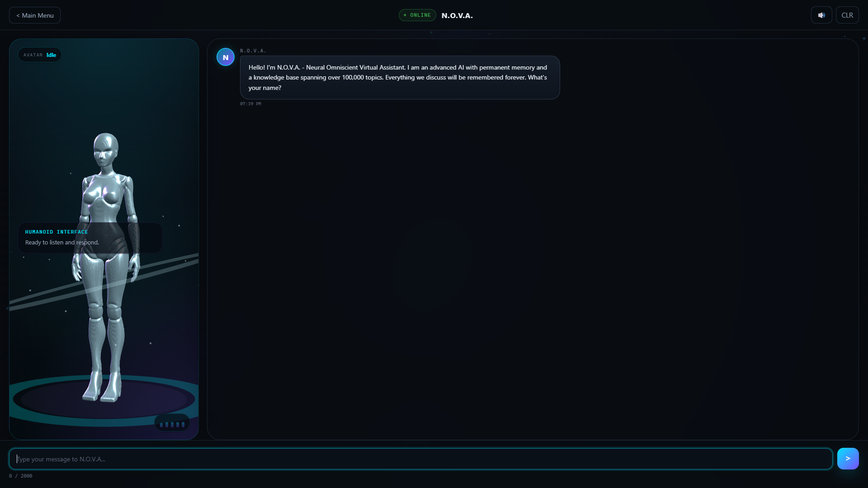This screenshot has height=488, width=868.
Task: Click the N.O.V.A. header title
Action: (457, 15)
